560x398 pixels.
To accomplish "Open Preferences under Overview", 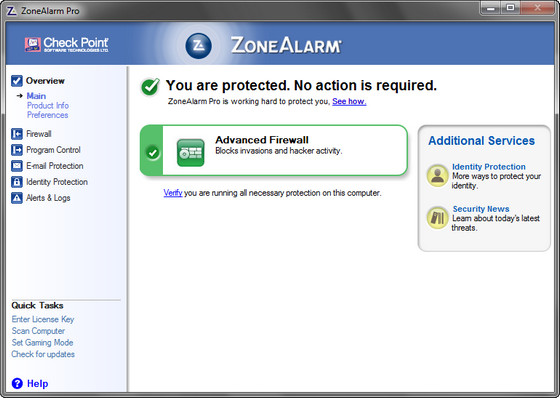I will click(x=48, y=115).
